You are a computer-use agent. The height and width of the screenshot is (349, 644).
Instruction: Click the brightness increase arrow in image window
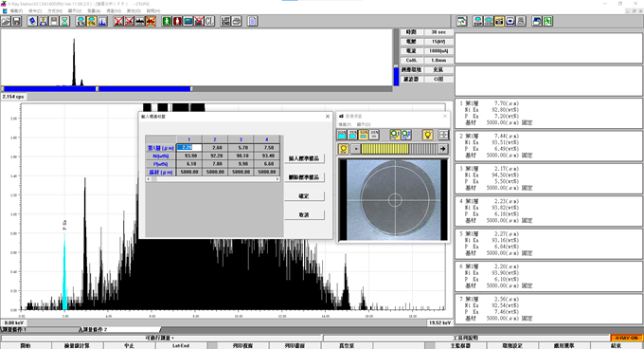[x=443, y=149]
